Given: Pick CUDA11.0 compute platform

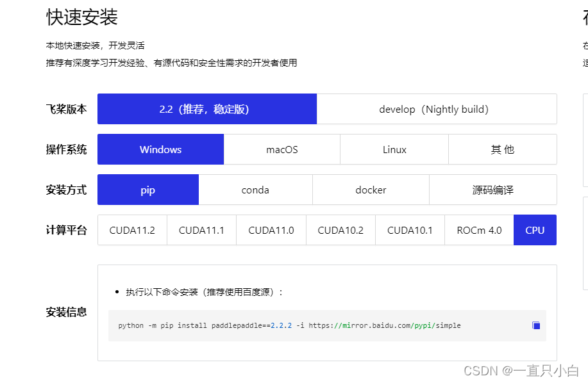Looking at the screenshot, I should [x=271, y=230].
